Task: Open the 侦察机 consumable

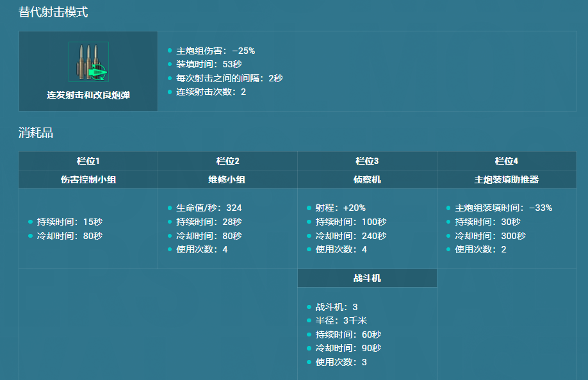Action: point(367,180)
